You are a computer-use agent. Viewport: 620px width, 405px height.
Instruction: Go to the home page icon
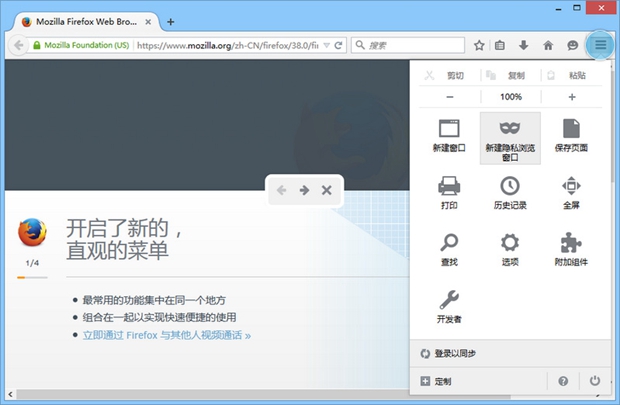(x=548, y=45)
